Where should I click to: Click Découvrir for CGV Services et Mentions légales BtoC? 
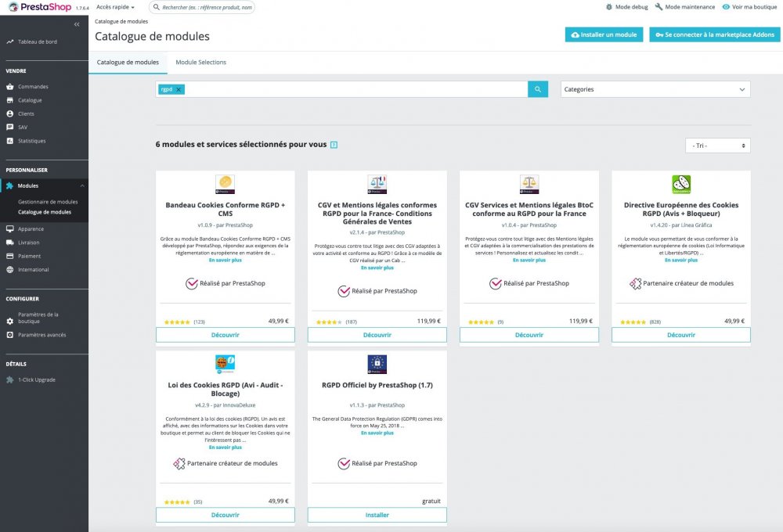(529, 335)
